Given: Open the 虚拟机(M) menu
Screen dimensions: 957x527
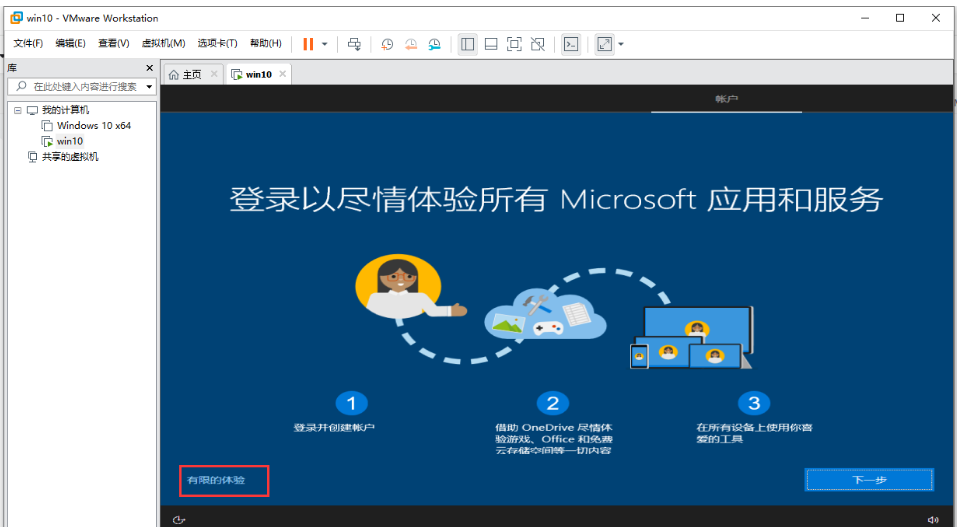Looking at the screenshot, I should point(164,43).
